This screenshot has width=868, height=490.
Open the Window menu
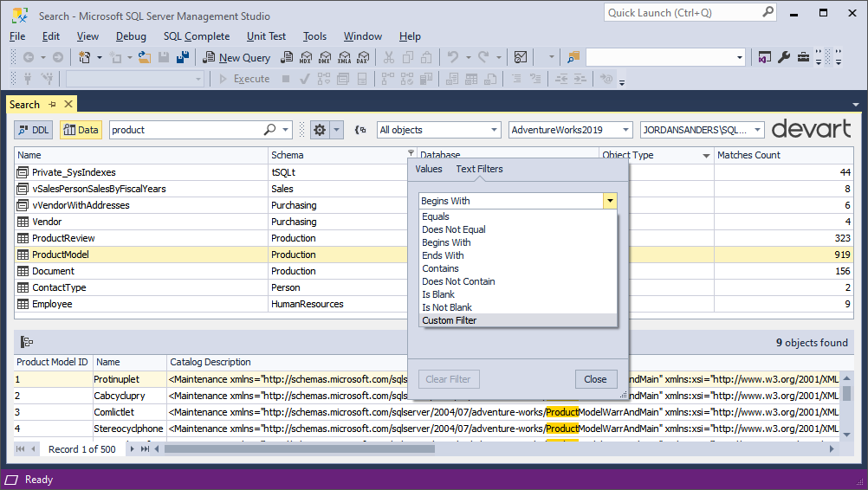point(363,36)
